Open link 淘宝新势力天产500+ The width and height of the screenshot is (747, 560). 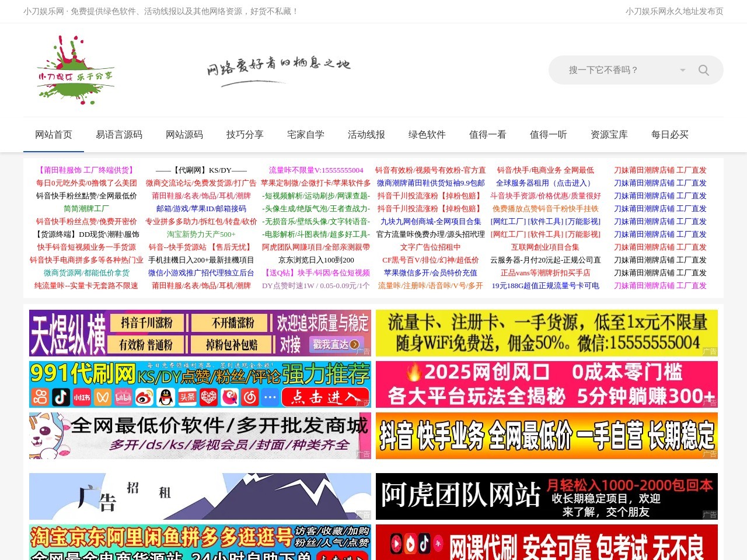pyautogui.click(x=201, y=235)
